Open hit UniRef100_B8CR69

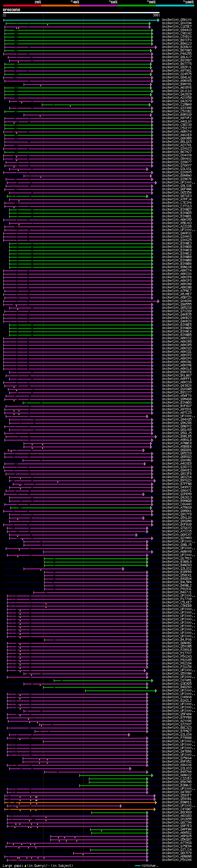point(177,812)
